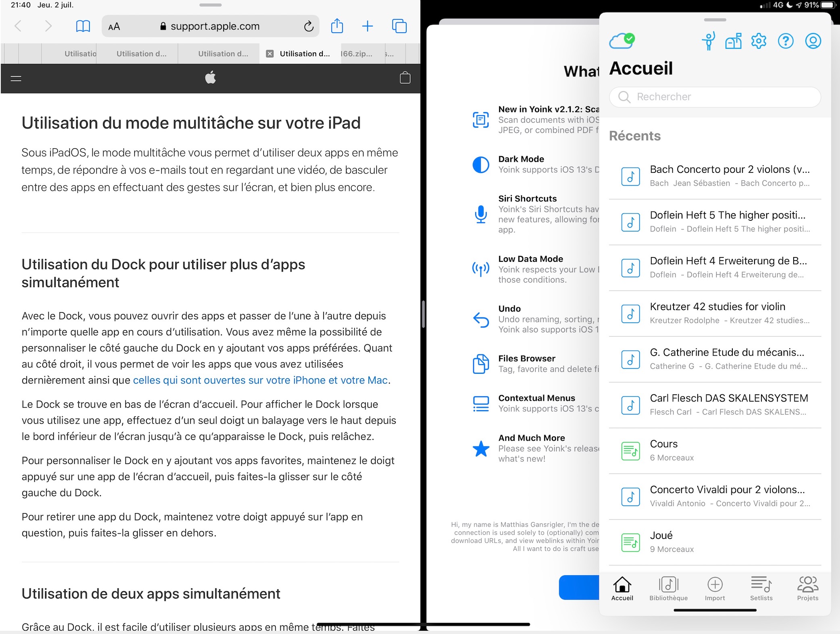Reload the support.apple.com page

click(309, 27)
